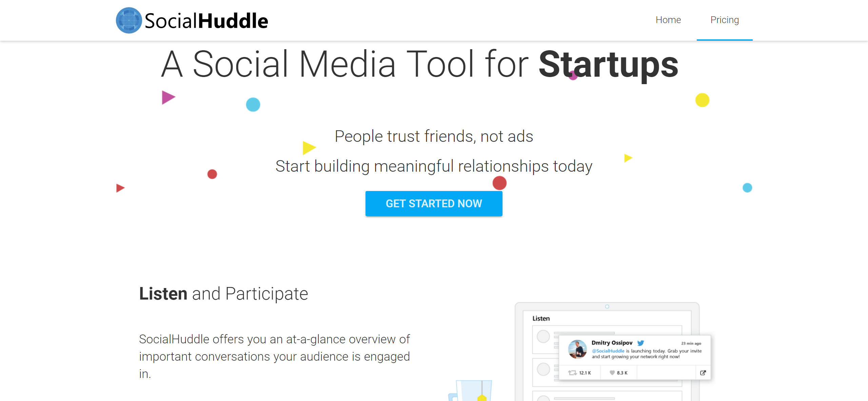Click the red triangle decoration
The height and width of the screenshot is (401, 868).
(120, 188)
